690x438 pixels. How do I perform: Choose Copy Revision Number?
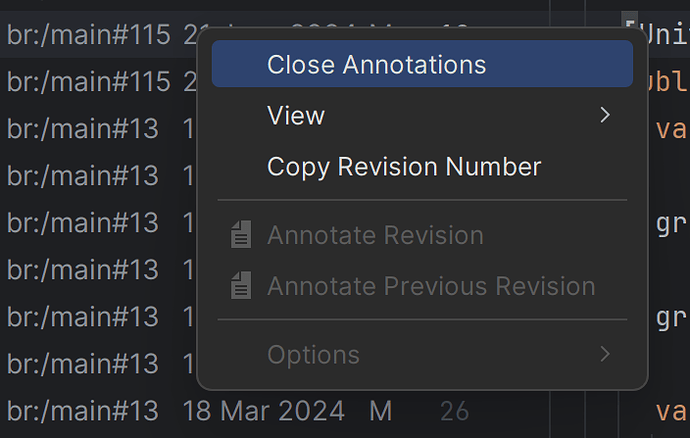point(404,166)
